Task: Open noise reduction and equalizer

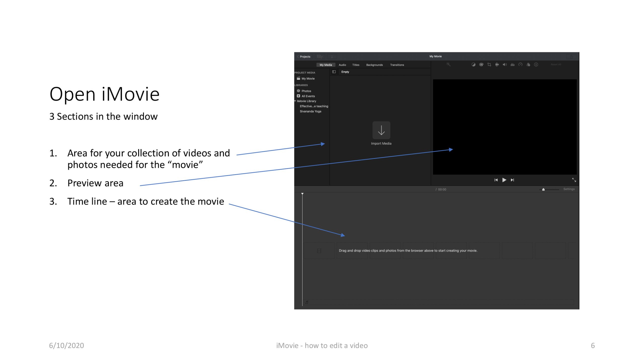Action: 512,65
